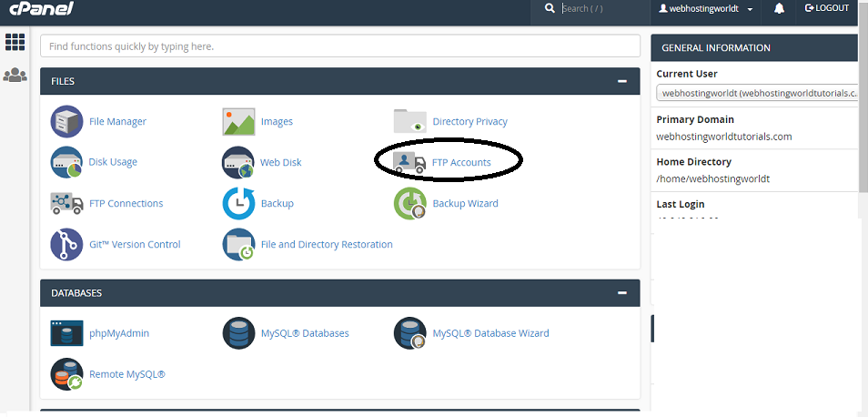
Task: Click the DATABASES section header
Action: pyautogui.click(x=340, y=293)
